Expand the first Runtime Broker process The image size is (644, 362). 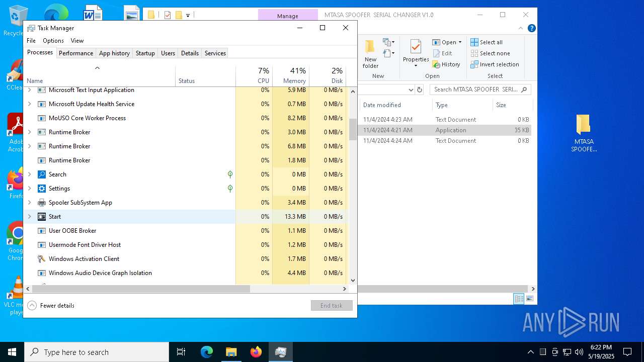[x=29, y=132]
